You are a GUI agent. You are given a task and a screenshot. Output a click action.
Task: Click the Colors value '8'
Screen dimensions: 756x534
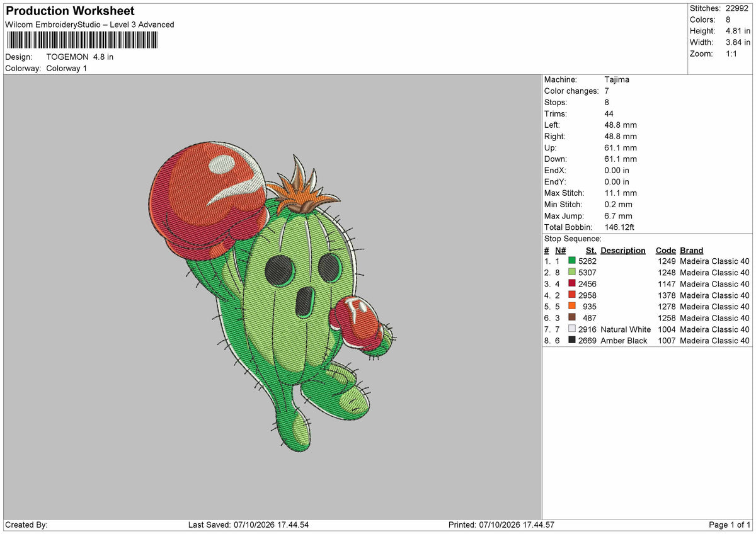point(728,20)
